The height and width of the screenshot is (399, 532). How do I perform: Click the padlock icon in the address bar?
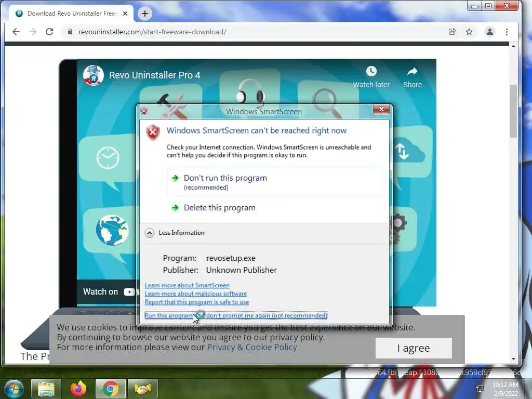point(70,32)
